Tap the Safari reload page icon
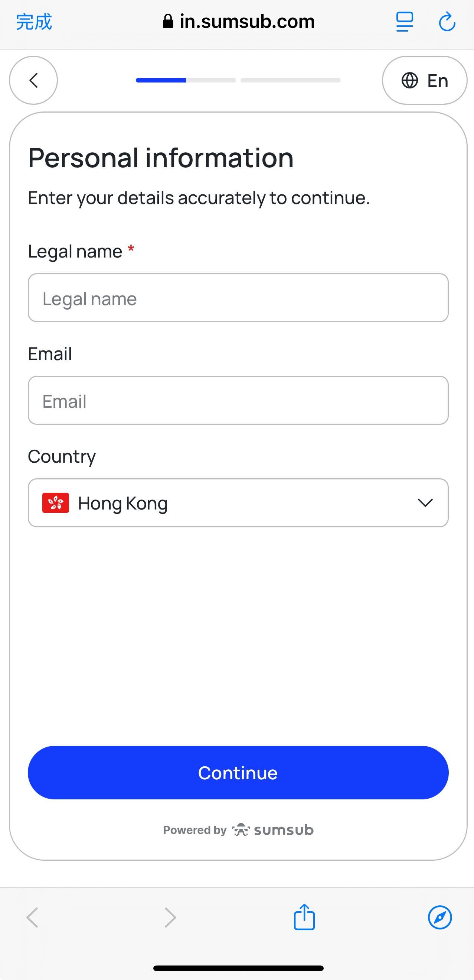Image resolution: width=474 pixels, height=980 pixels. click(x=447, y=22)
